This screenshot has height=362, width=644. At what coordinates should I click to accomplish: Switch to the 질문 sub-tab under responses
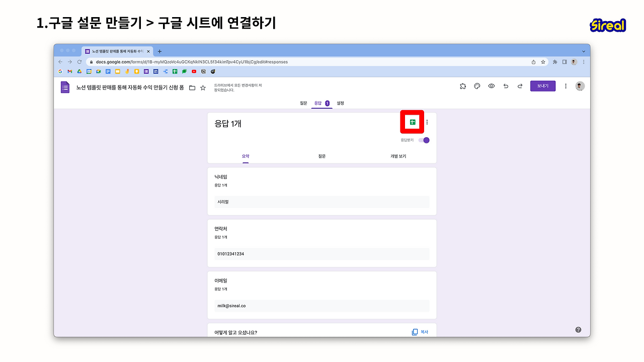click(322, 156)
